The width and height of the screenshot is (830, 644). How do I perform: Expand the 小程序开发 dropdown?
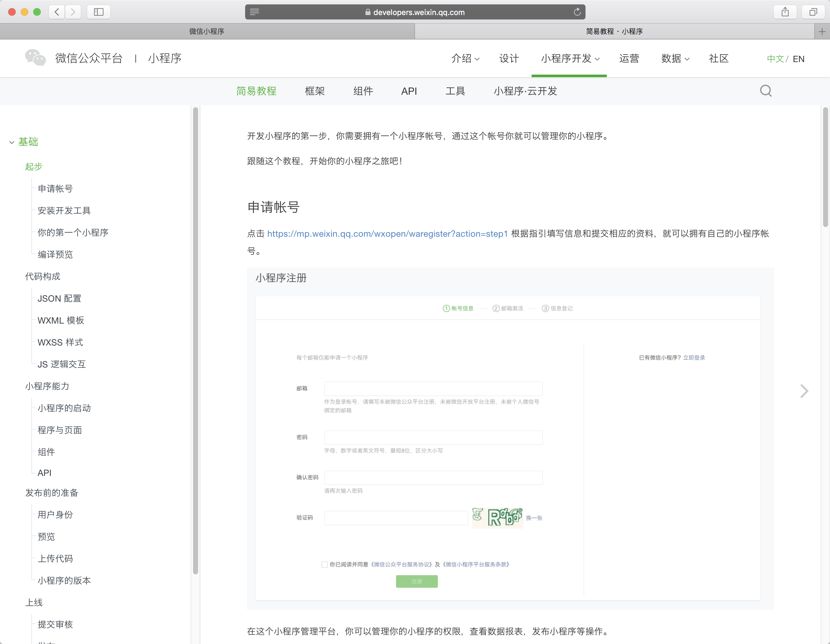[570, 59]
